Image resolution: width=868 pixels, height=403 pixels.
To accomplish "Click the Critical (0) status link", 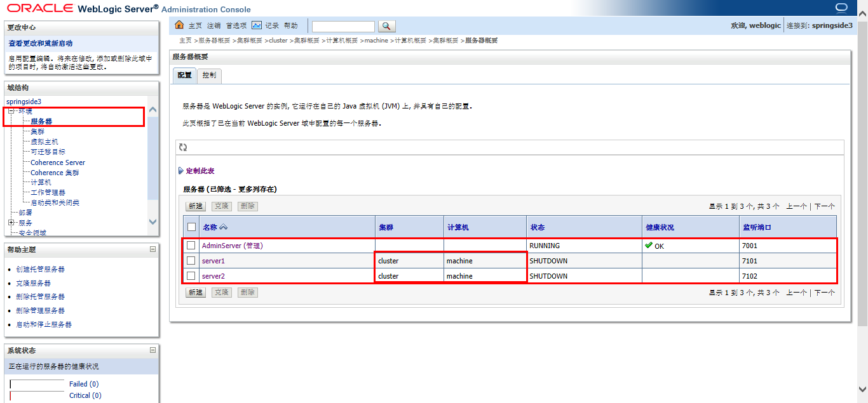I will click(x=85, y=395).
